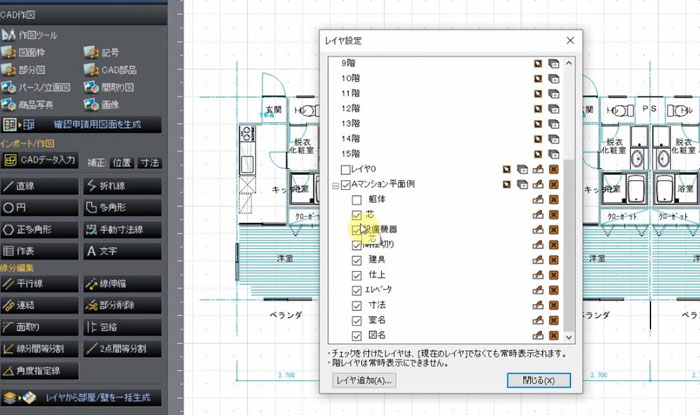Uncheck the 仕上 layer checkbox

click(357, 275)
